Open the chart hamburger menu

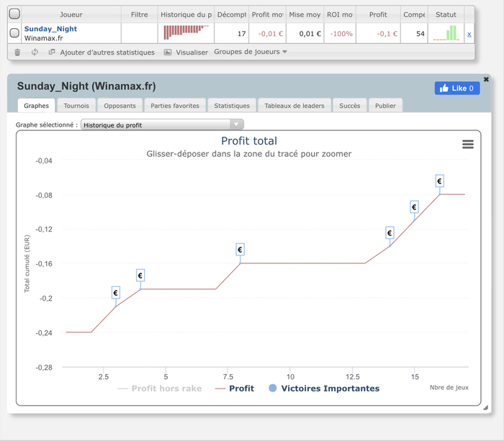point(468,144)
